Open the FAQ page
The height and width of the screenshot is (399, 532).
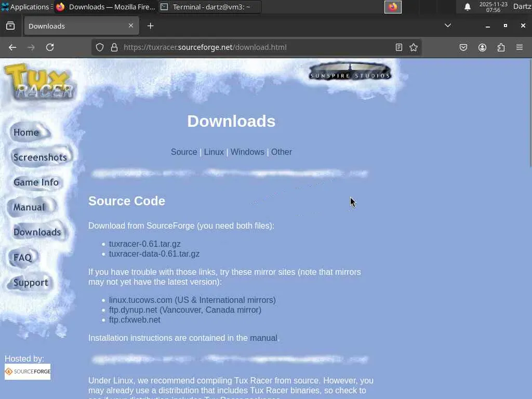(23, 258)
